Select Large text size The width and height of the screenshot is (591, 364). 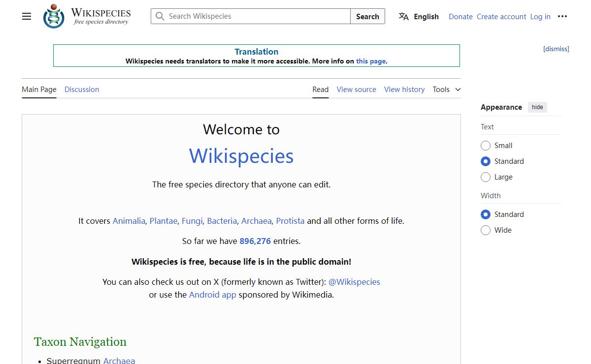pyautogui.click(x=486, y=177)
